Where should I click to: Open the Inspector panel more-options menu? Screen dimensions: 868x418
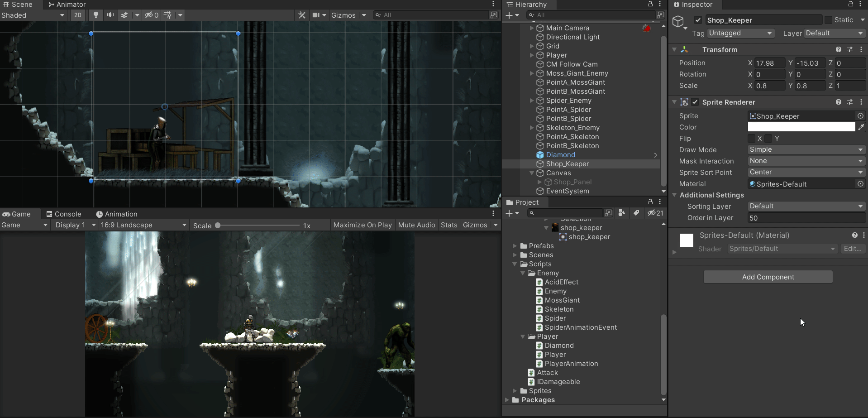coord(861,4)
